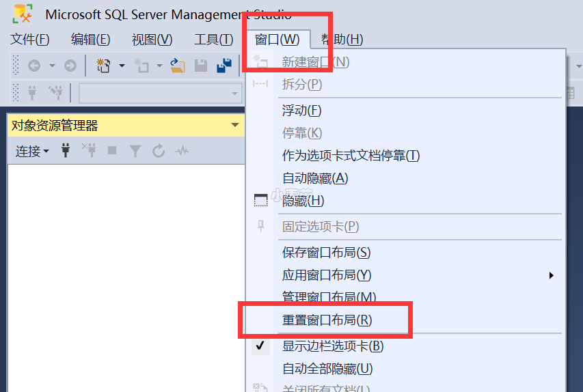Open the 对象资源管理器 panel options dropdown arrow
The image size is (583, 392).
click(x=235, y=125)
